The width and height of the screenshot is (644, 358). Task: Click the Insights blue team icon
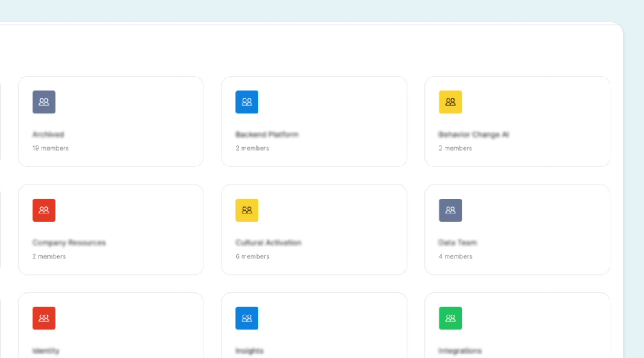click(x=246, y=318)
